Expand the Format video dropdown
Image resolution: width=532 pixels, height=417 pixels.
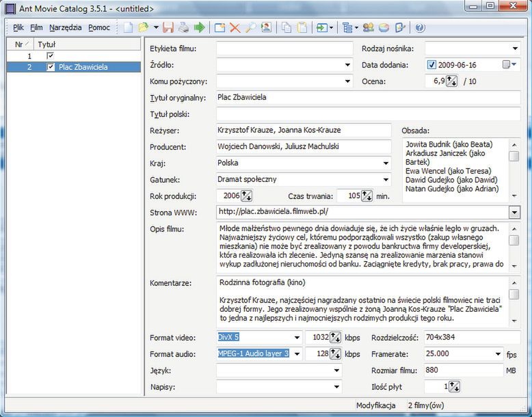point(297,338)
